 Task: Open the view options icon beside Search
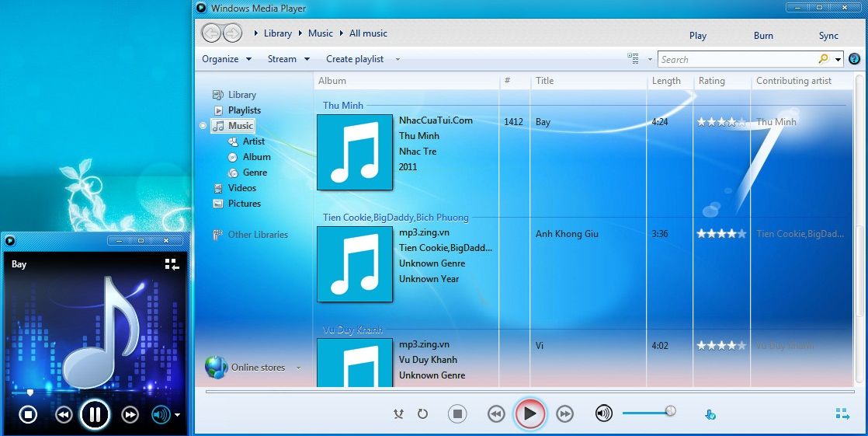[x=634, y=59]
